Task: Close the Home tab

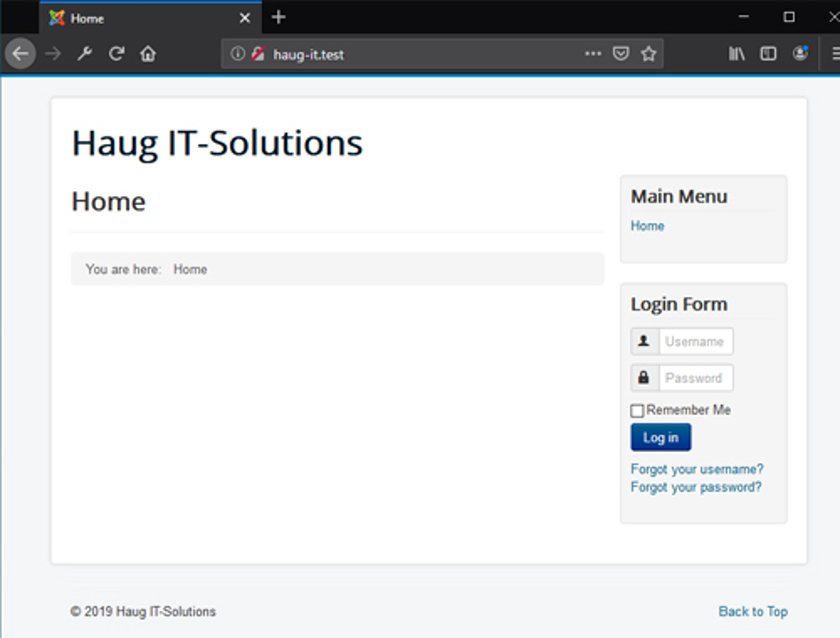Action: [x=245, y=18]
